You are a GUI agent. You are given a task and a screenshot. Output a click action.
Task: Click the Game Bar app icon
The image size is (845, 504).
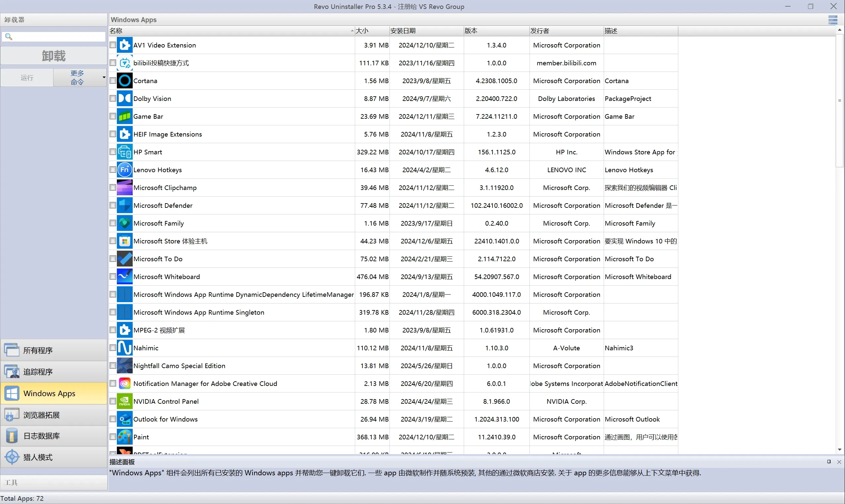pyautogui.click(x=124, y=116)
